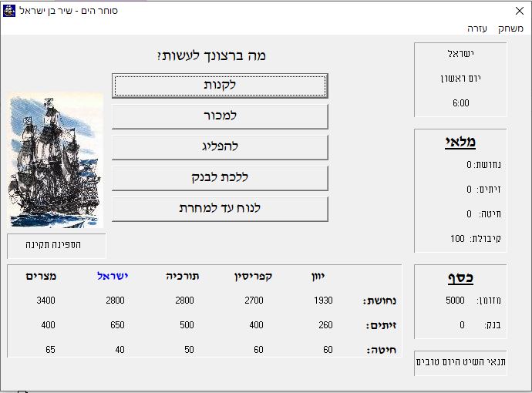Click the תורכיה column header
Image resolution: width=532 pixels, height=393 pixels.
183,277
